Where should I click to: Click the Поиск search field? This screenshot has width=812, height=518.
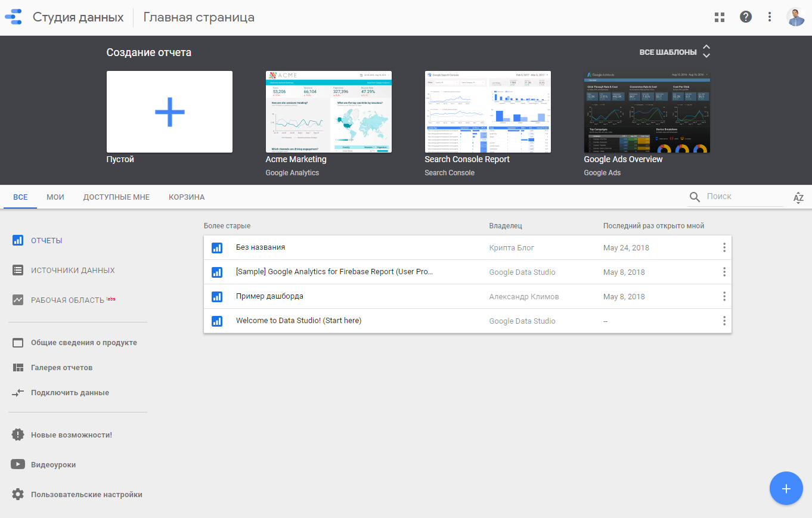739,196
